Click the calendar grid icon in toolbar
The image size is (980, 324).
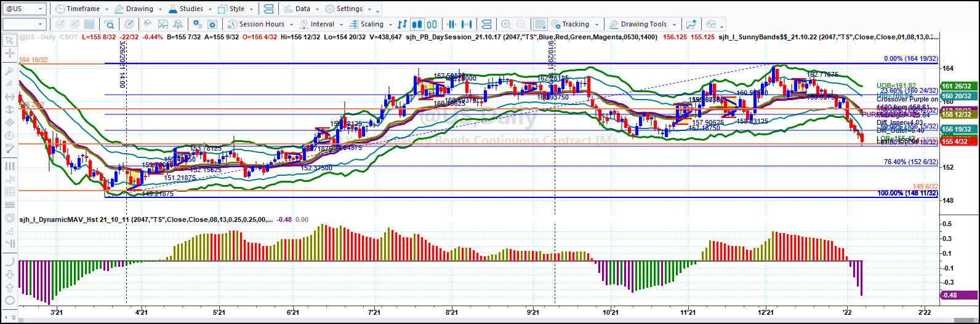pos(89,24)
